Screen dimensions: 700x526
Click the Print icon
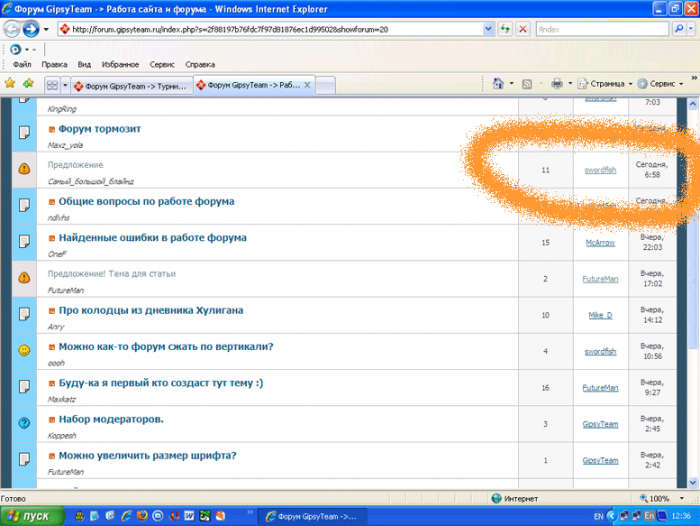click(x=557, y=83)
